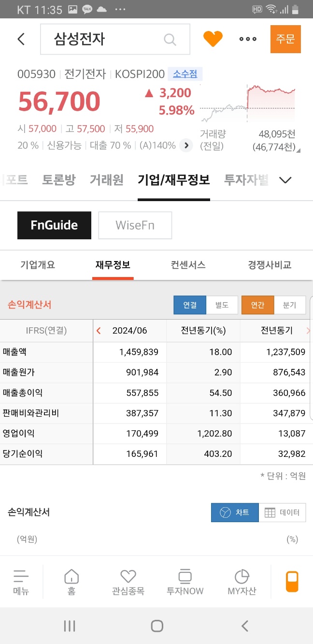Select 데이터 view toggle

[x=282, y=512]
